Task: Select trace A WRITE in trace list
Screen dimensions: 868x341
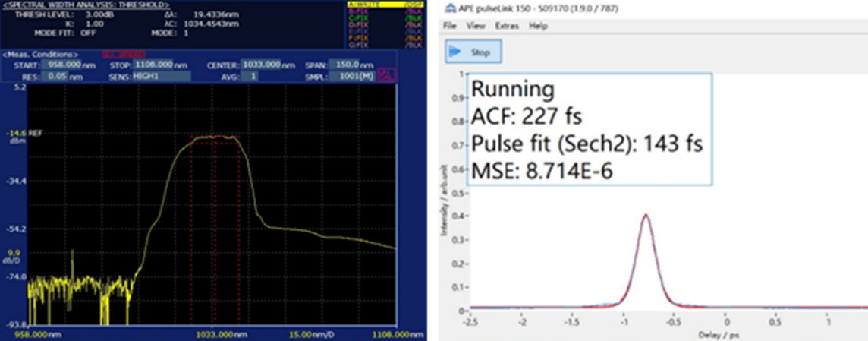Action: (365, 4)
